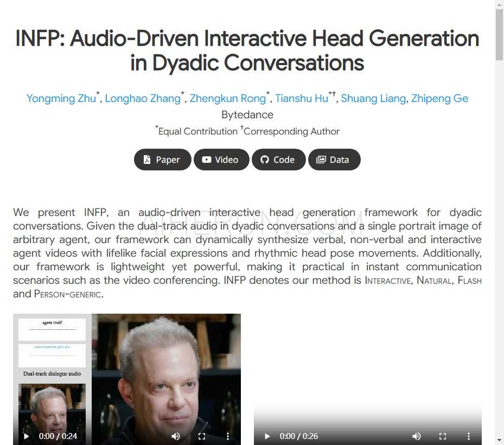Visit Tianshu Hu's author link
This screenshot has width=504, height=445.
[x=301, y=98]
